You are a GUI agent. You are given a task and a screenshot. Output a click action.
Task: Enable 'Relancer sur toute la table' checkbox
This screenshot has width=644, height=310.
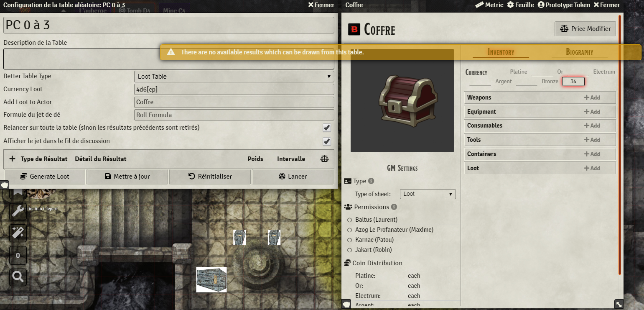coord(326,128)
